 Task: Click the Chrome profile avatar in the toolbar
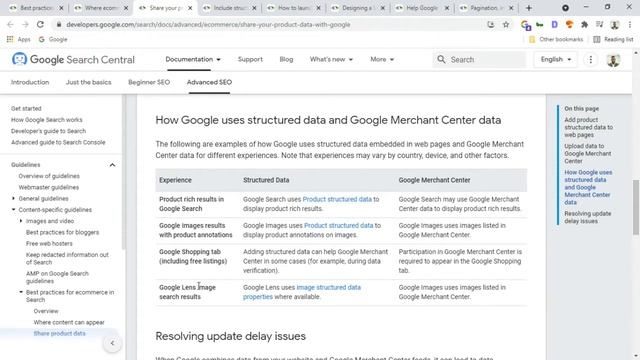[x=614, y=24]
